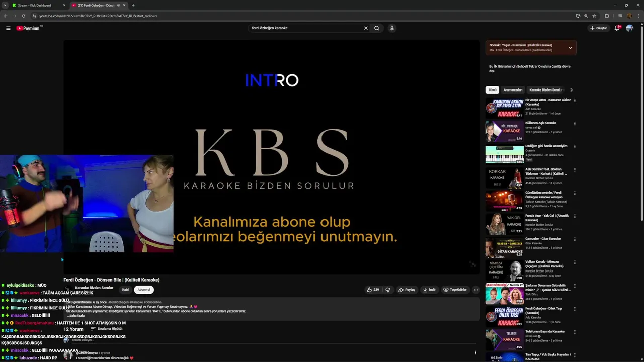Open the tab search dropdown
The height and width of the screenshot is (362, 644).
(x=5, y=5)
